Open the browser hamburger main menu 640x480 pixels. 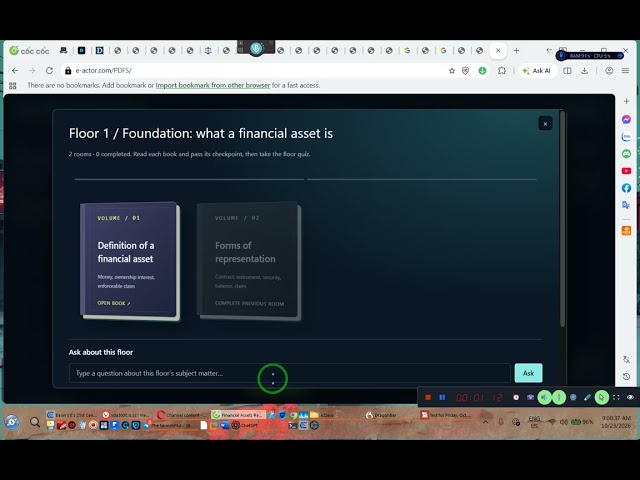(x=625, y=71)
